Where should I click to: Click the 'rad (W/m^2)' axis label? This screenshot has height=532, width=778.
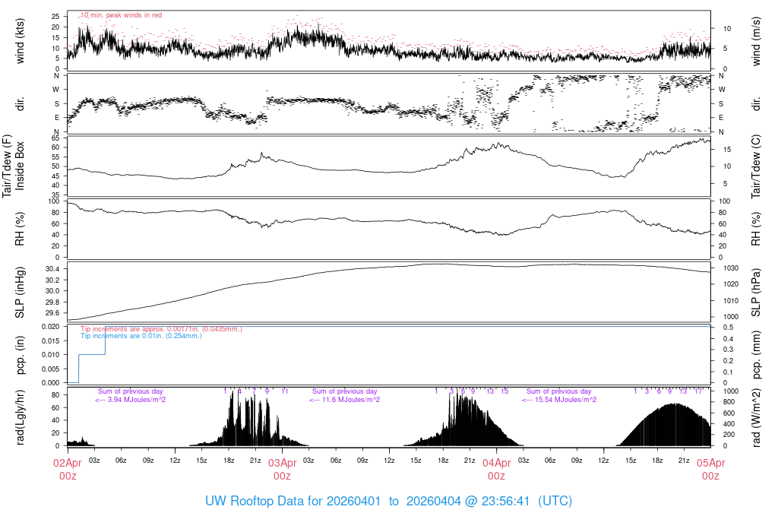click(x=757, y=416)
